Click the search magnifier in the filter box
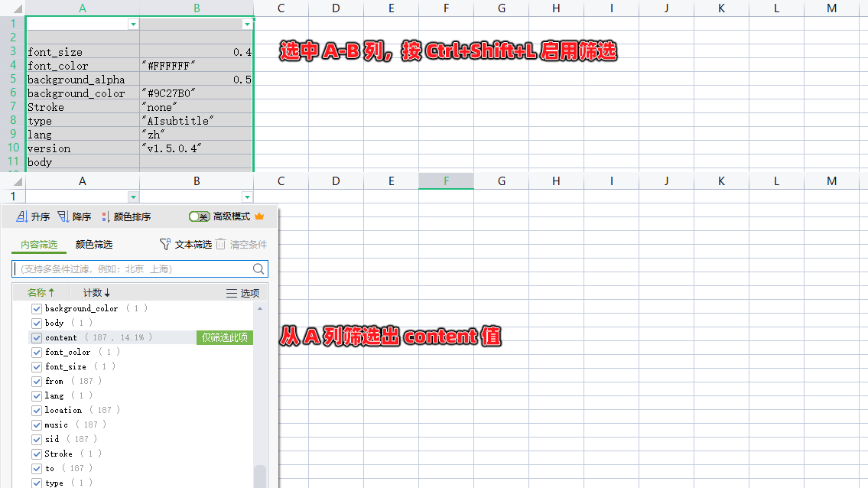The image size is (868, 488). (x=259, y=268)
